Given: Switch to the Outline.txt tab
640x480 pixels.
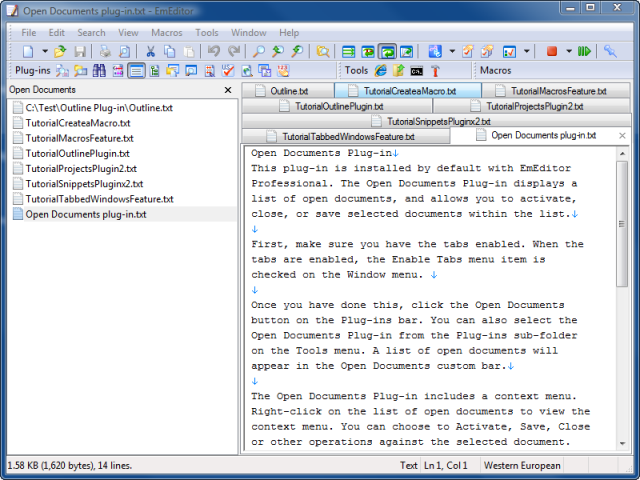Looking at the screenshot, I should (x=288, y=91).
